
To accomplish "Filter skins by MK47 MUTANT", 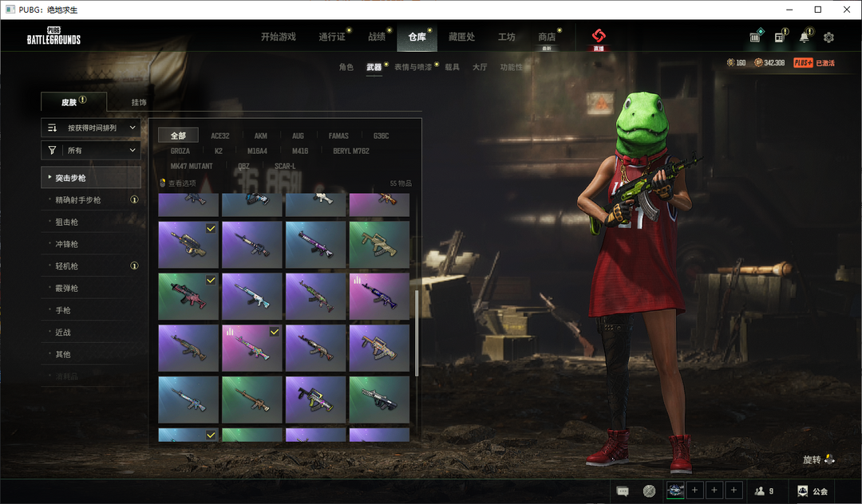I will point(192,166).
